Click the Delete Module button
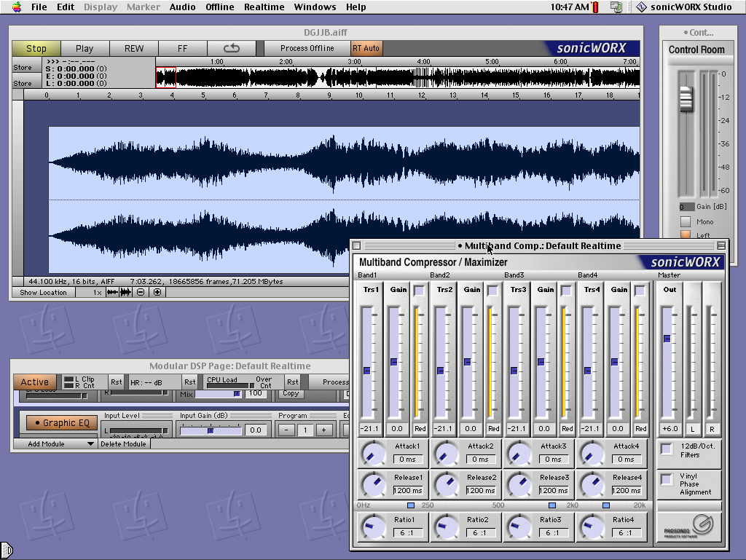This screenshot has width=746, height=560. coord(124,443)
